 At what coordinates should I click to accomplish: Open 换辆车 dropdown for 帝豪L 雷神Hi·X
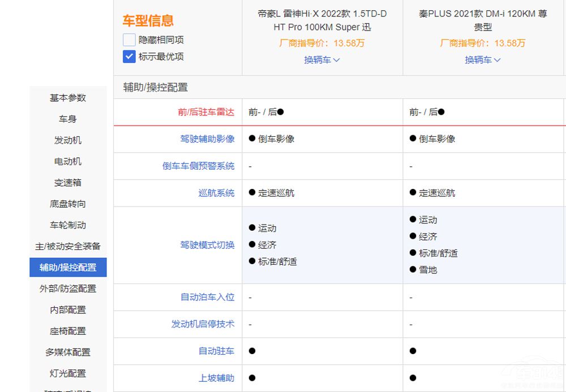[x=321, y=60]
